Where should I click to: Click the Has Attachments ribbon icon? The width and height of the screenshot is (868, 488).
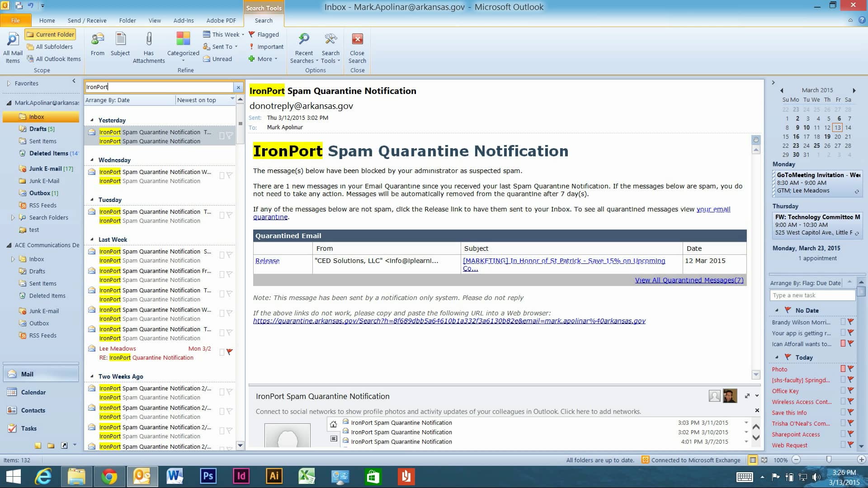149,39
